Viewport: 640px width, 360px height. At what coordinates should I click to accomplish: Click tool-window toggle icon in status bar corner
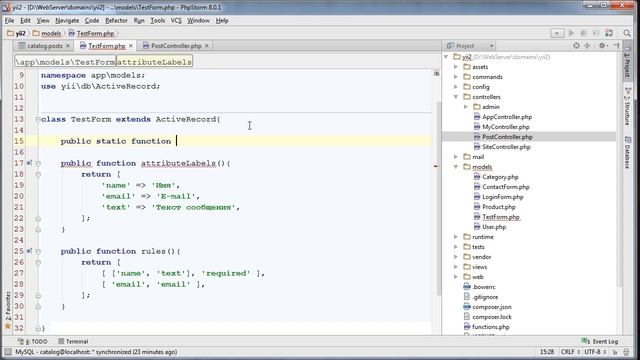tap(8, 352)
